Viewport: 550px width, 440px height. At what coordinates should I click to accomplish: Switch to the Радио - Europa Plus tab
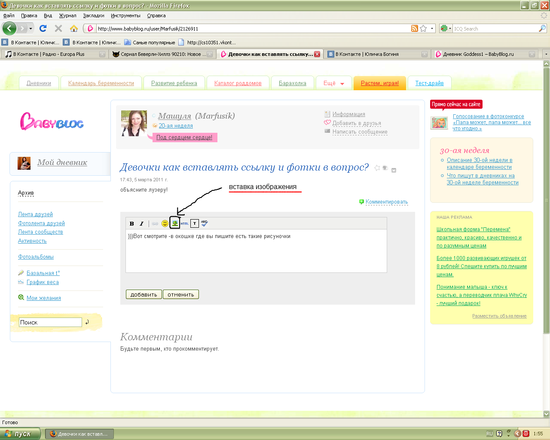pos(55,54)
